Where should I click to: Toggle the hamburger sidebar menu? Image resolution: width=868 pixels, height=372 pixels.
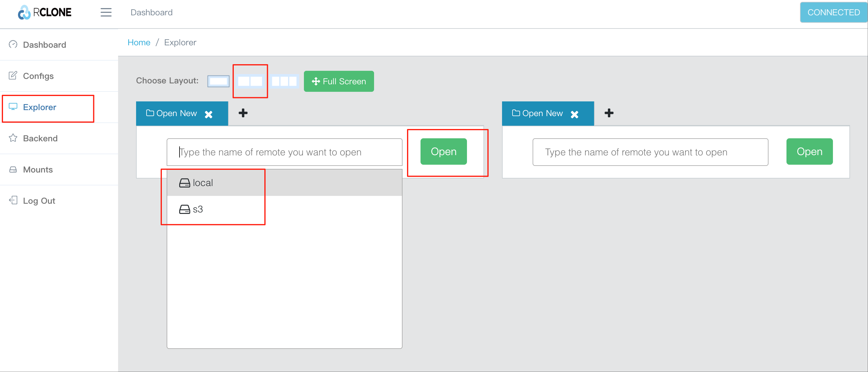106,13
